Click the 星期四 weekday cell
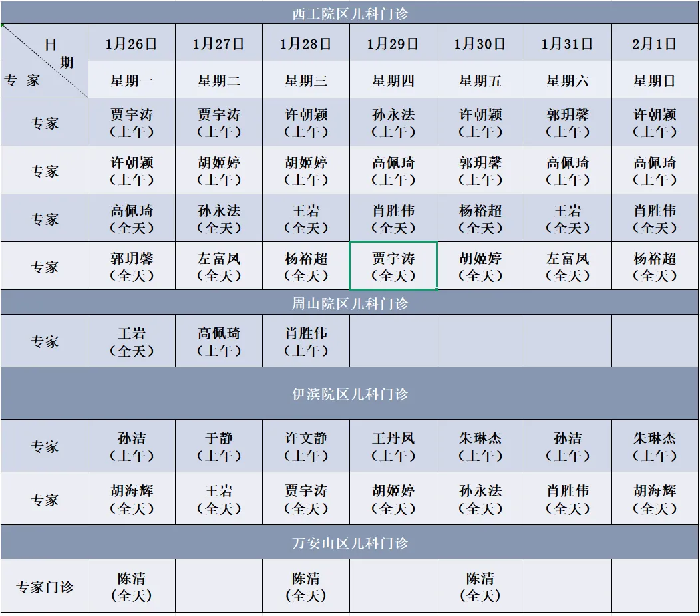The height and width of the screenshot is (616, 700). pyautogui.click(x=393, y=81)
